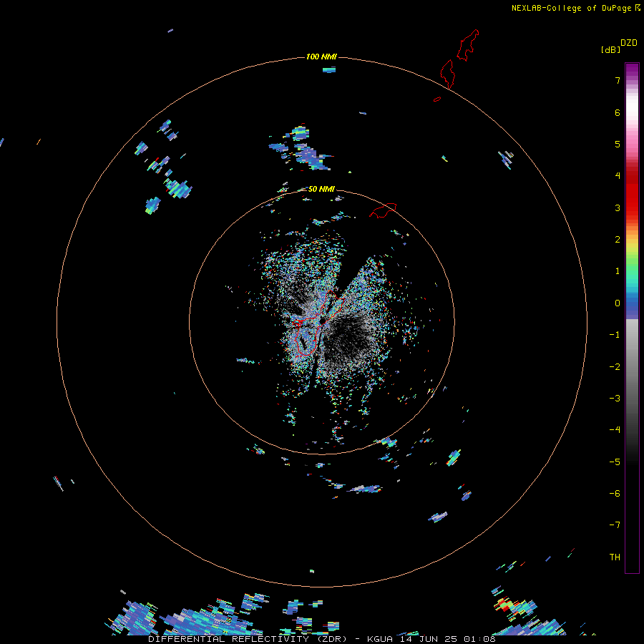Click the -2 dB value on the scale
644x644 pixels.
pos(615,367)
